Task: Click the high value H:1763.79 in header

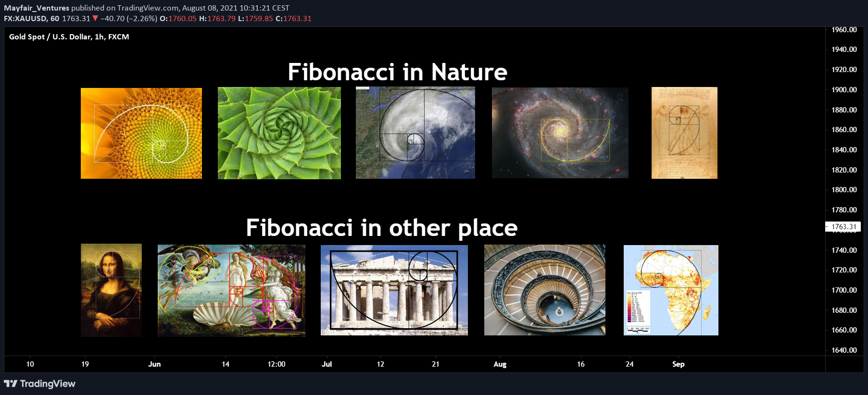Action: pos(217,19)
